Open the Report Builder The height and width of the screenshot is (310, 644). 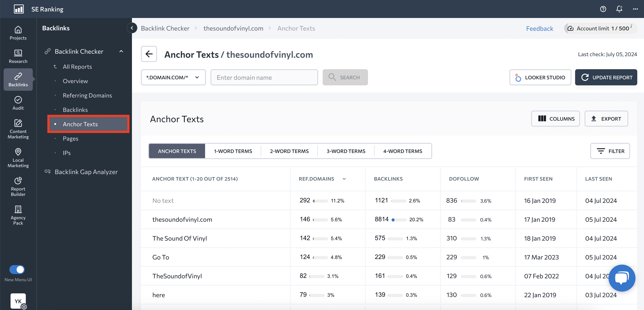point(18,186)
